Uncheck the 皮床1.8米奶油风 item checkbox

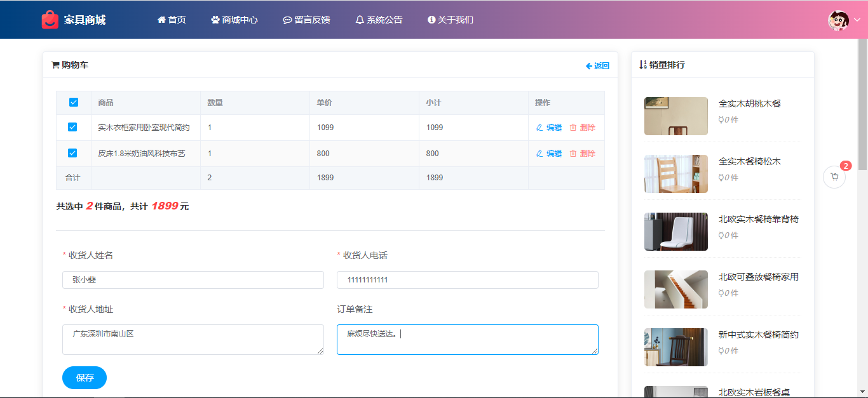click(x=72, y=154)
